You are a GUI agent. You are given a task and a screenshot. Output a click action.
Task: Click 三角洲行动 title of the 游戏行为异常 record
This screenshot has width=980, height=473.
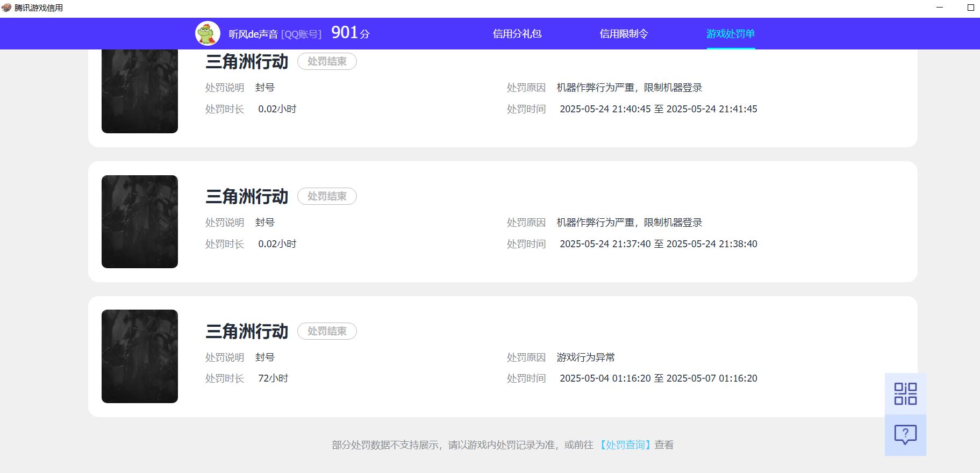coord(247,331)
